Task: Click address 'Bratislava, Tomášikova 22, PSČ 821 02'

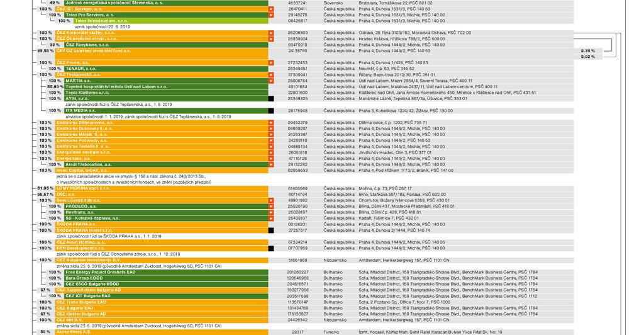Action: (x=396, y=3)
